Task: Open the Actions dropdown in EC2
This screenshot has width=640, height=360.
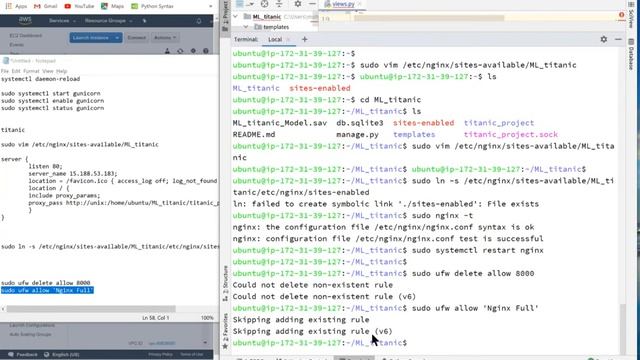Action: [165, 38]
